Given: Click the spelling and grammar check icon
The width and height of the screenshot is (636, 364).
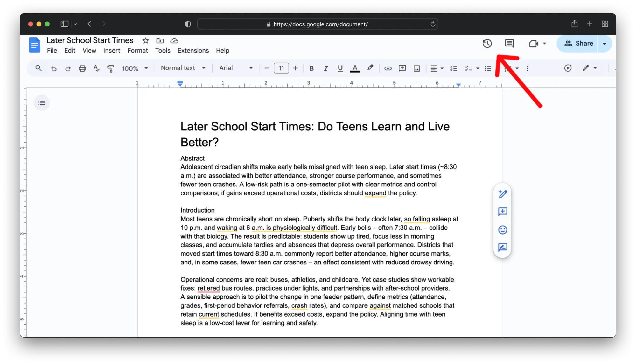Looking at the screenshot, I should (x=96, y=68).
